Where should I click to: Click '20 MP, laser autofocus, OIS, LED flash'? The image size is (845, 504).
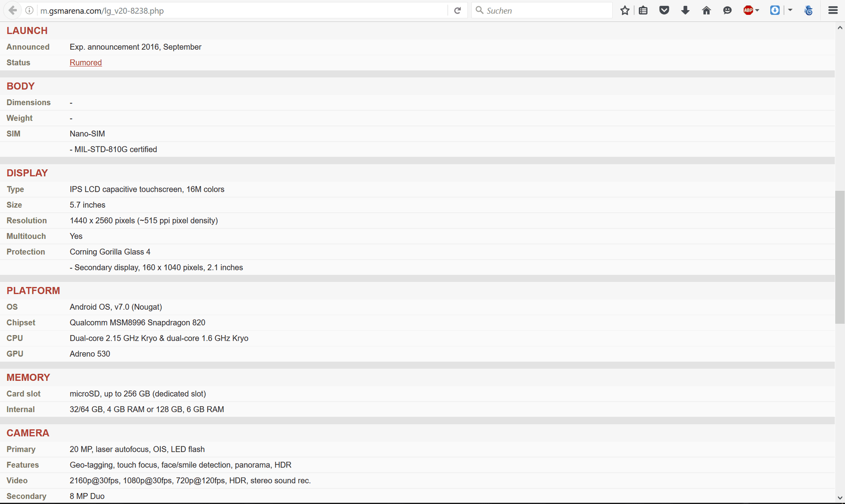(137, 449)
